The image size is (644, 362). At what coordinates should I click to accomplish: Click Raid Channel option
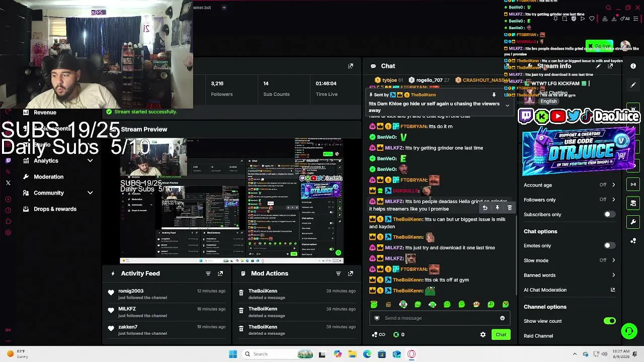tap(538, 336)
